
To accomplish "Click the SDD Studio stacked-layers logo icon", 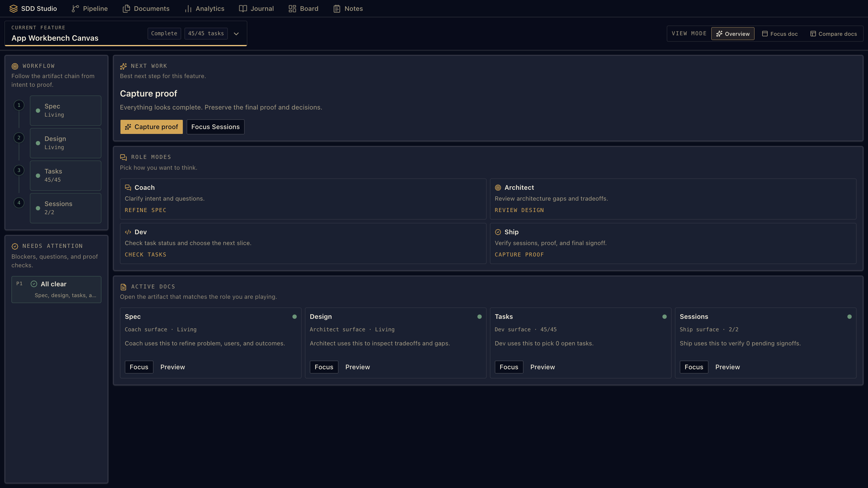I will click(x=14, y=9).
